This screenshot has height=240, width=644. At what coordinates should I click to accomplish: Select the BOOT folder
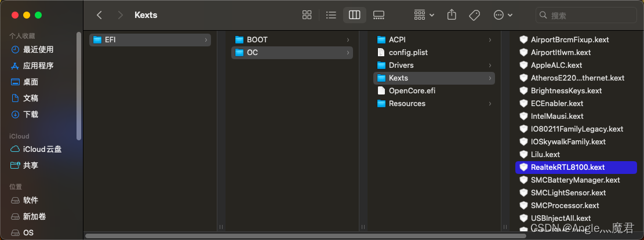click(292, 40)
